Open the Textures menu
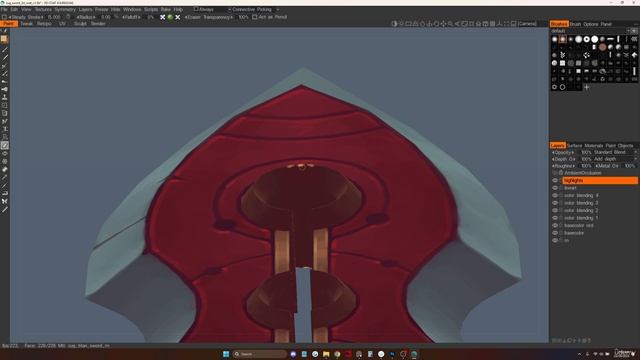 tap(43, 9)
